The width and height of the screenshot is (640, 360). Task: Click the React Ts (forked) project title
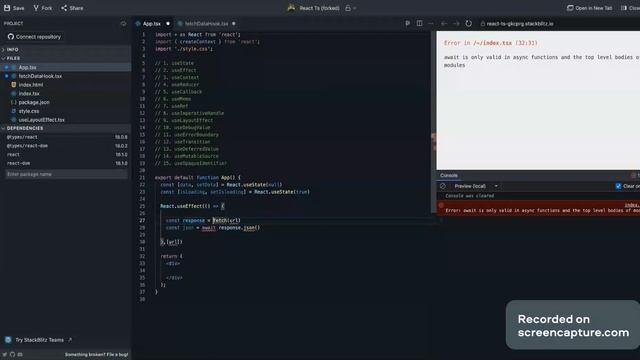coord(319,8)
